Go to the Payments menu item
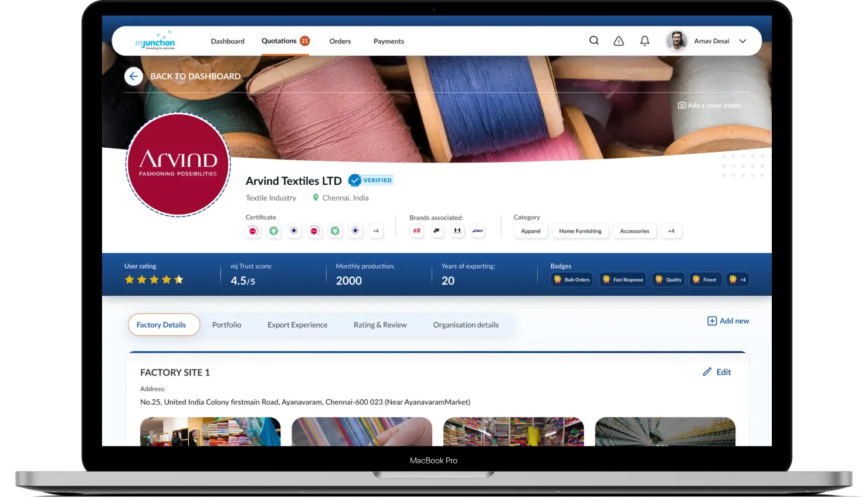Image resolution: width=868 pixels, height=498 pixels. 388,40
